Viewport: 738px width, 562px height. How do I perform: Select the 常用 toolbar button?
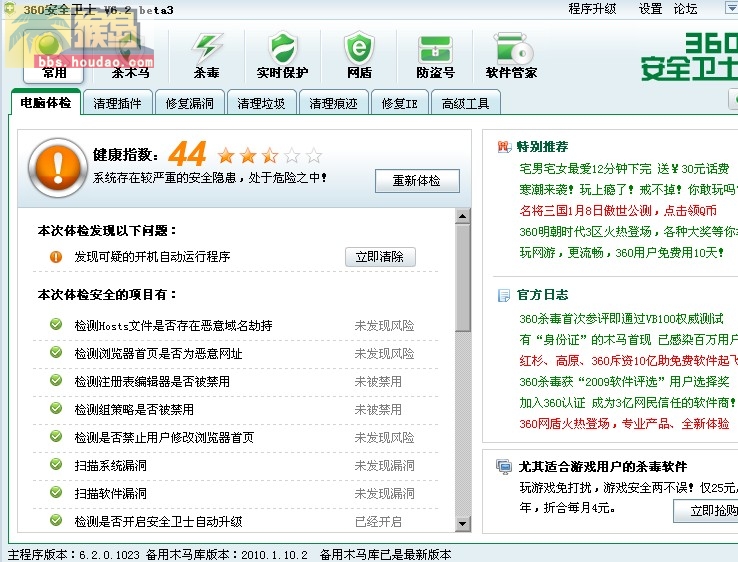click(54, 56)
